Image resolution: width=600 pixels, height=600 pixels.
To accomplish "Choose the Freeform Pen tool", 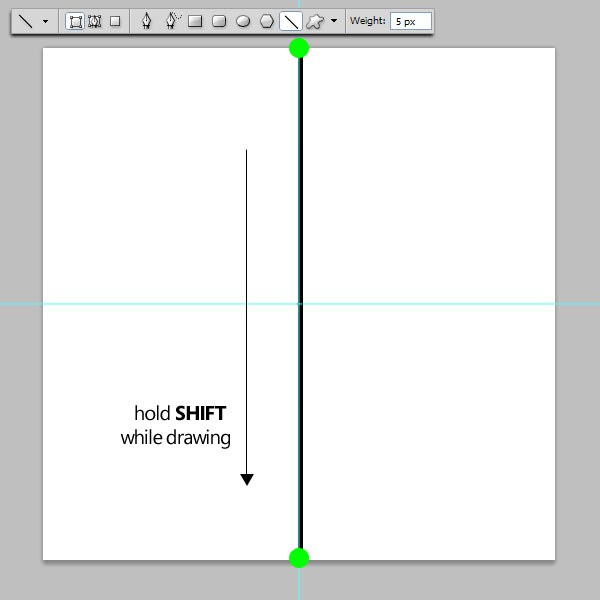I will point(173,21).
